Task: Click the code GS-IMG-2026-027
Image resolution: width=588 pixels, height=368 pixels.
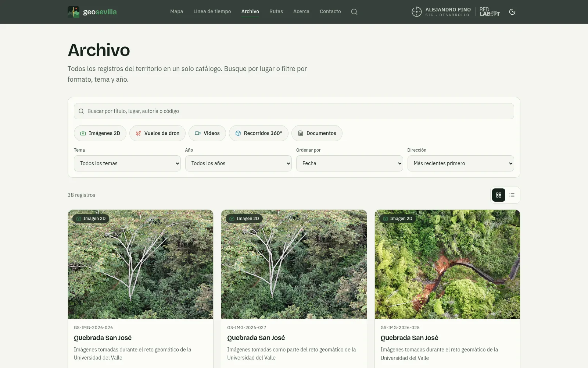Action: click(247, 328)
